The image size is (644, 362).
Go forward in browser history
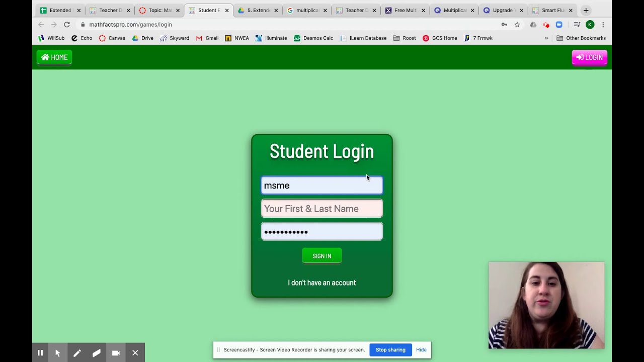(54, 25)
